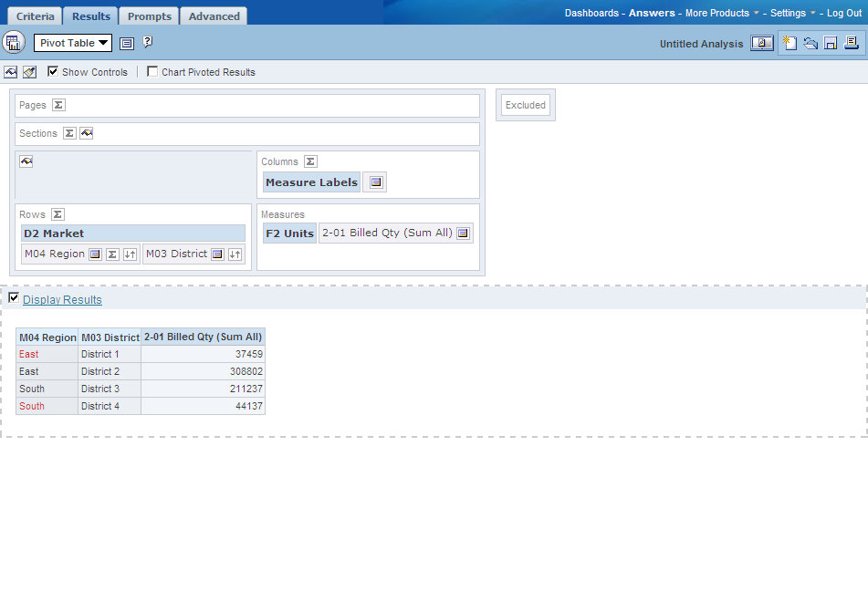The height and width of the screenshot is (602, 868).
Task: Click the chart icon in the Sections area
Action: point(87,133)
